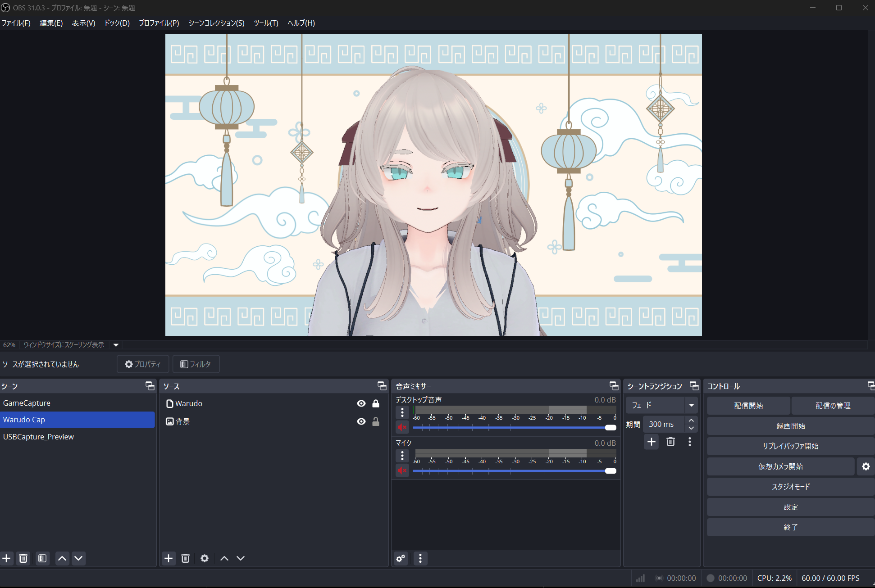Add a scene transition with plus
875x588 pixels.
click(x=652, y=442)
